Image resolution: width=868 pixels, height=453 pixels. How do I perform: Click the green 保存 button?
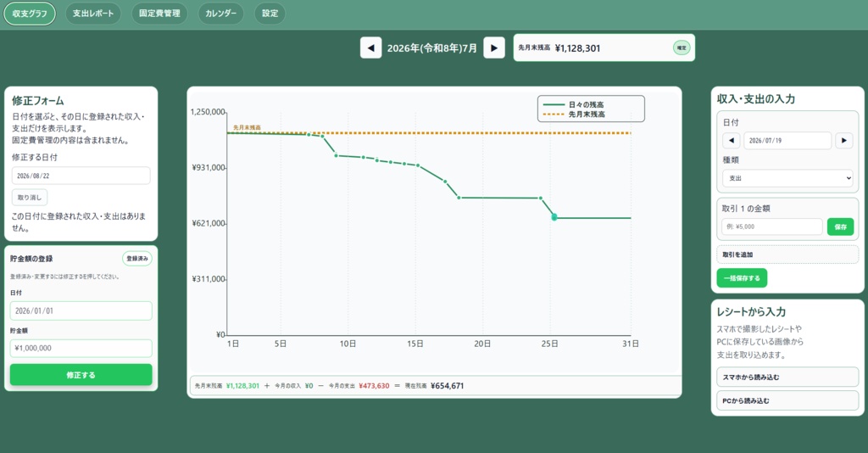coord(840,226)
